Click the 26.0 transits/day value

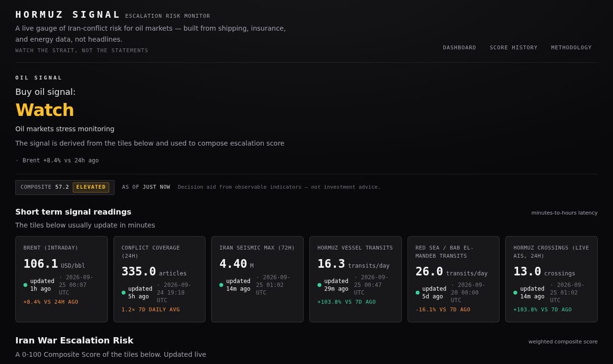pos(452,272)
